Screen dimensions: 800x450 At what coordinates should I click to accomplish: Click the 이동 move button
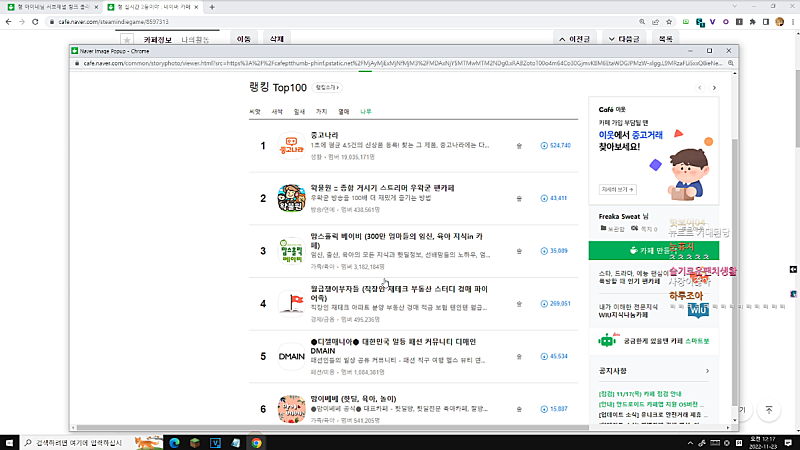pyautogui.click(x=244, y=39)
